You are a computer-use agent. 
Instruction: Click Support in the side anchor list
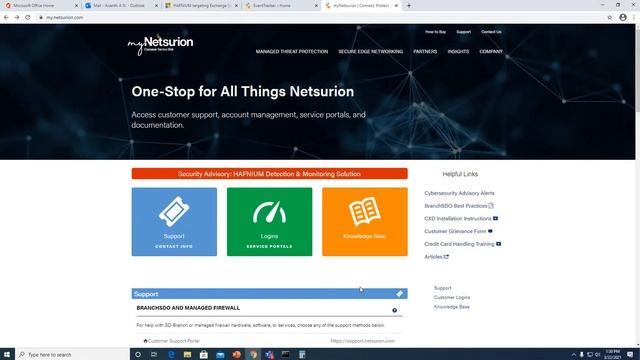pyautogui.click(x=442, y=288)
